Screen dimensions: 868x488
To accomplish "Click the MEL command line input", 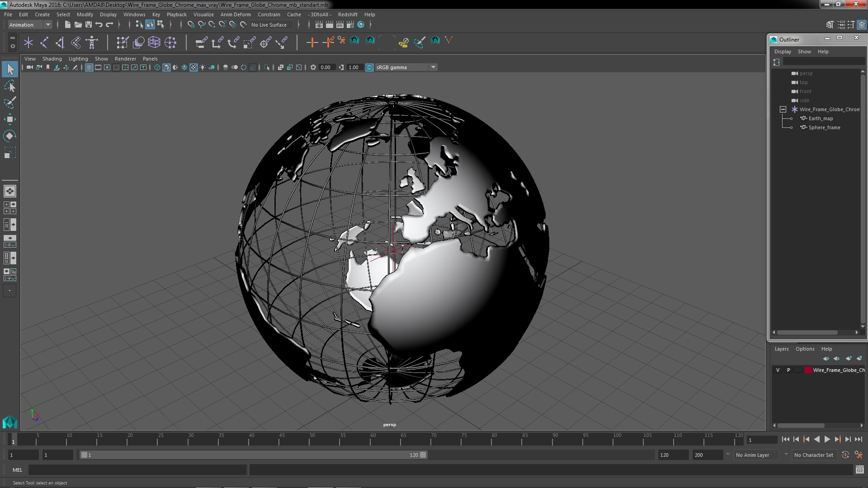I will click(x=137, y=470).
